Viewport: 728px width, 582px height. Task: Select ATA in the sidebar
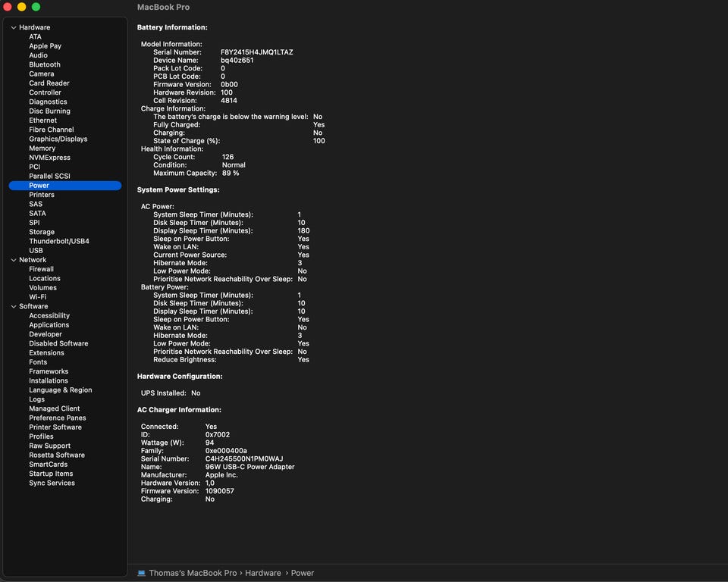point(36,36)
